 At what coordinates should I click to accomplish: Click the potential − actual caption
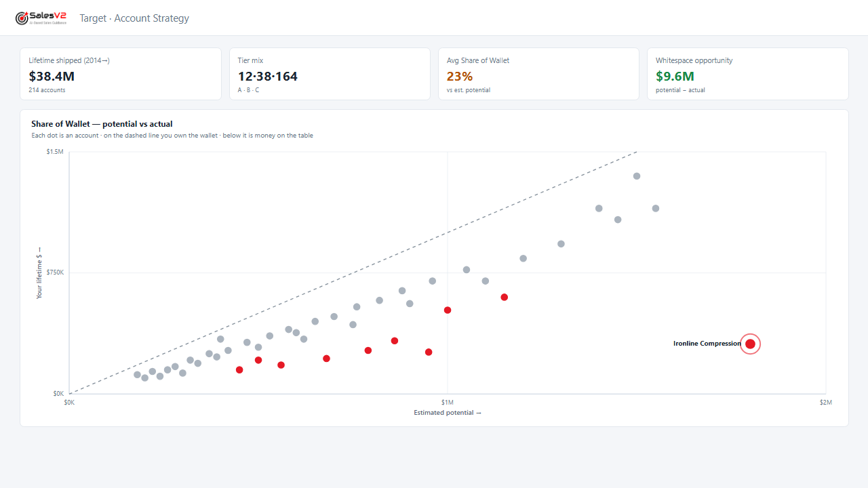point(680,90)
